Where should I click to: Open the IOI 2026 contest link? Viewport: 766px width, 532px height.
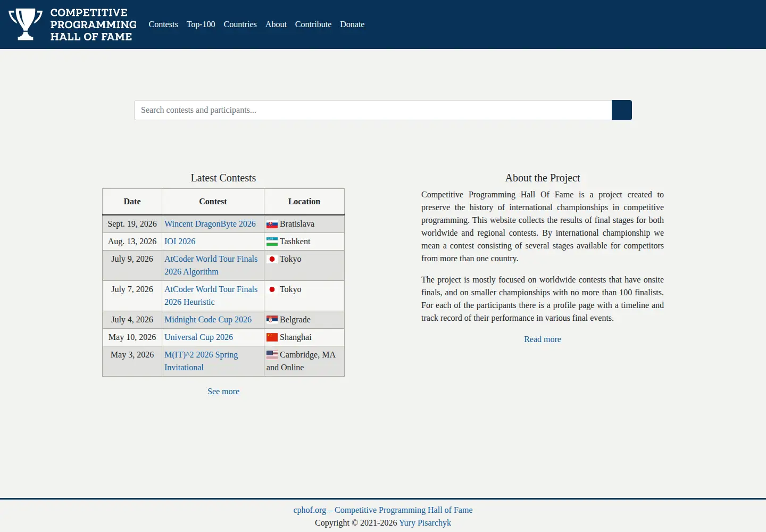click(180, 242)
